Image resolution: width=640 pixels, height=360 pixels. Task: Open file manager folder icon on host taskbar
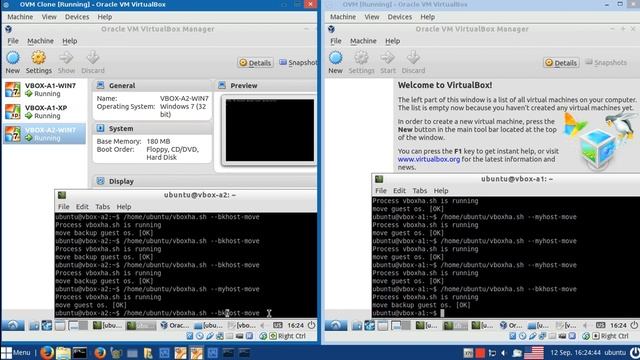point(63,352)
